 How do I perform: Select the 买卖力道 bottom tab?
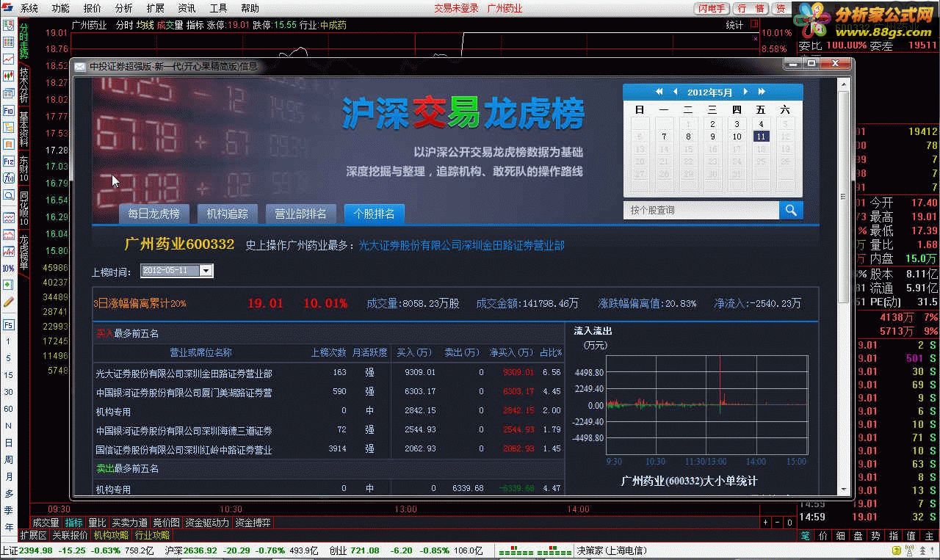click(129, 523)
